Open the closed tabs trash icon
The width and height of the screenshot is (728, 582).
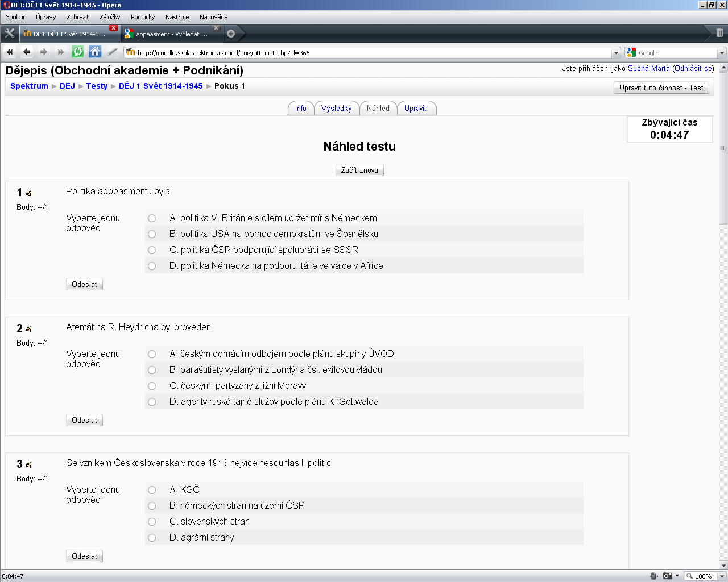pos(719,33)
